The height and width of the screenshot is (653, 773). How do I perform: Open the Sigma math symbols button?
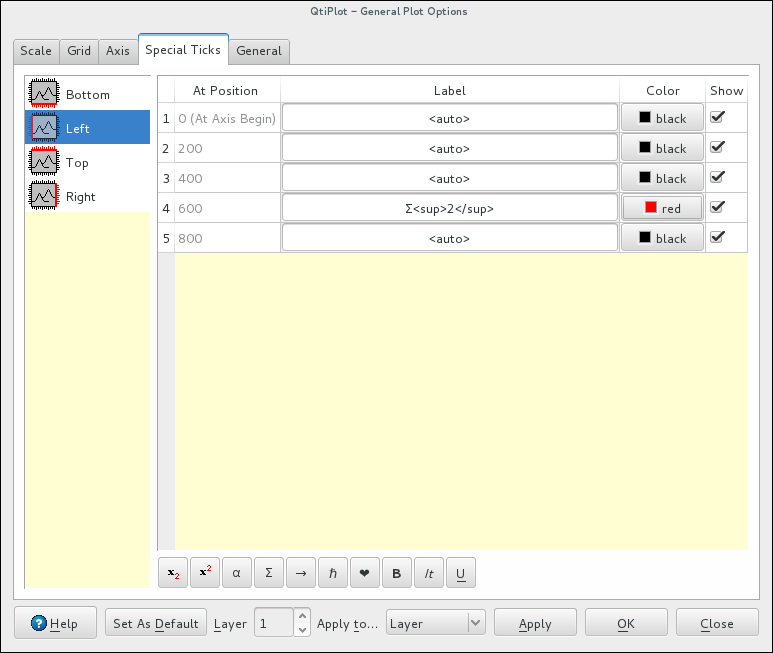(269, 573)
